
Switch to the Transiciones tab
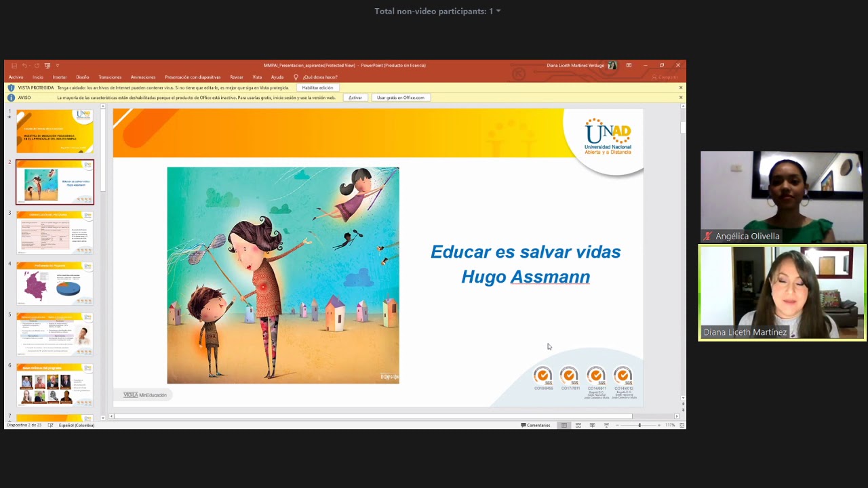coord(110,77)
